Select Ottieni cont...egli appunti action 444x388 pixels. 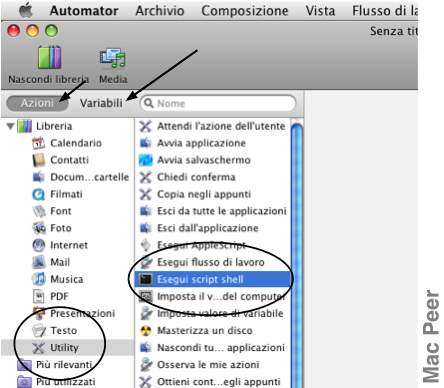point(213,381)
